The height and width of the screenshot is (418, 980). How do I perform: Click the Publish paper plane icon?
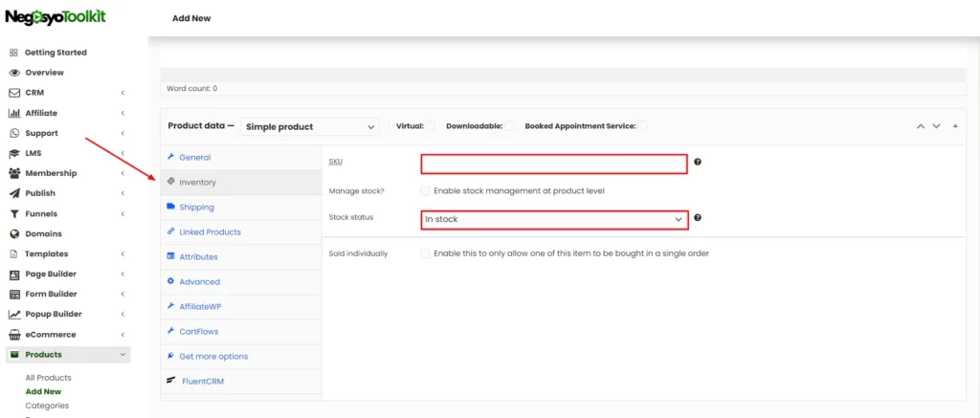click(13, 193)
